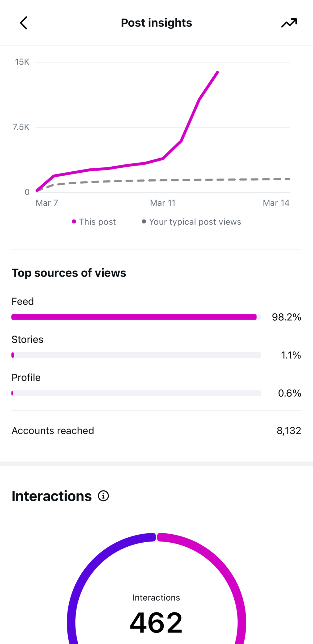The width and height of the screenshot is (313, 644).
Task: Open the trending chart icon
Action: point(289,23)
